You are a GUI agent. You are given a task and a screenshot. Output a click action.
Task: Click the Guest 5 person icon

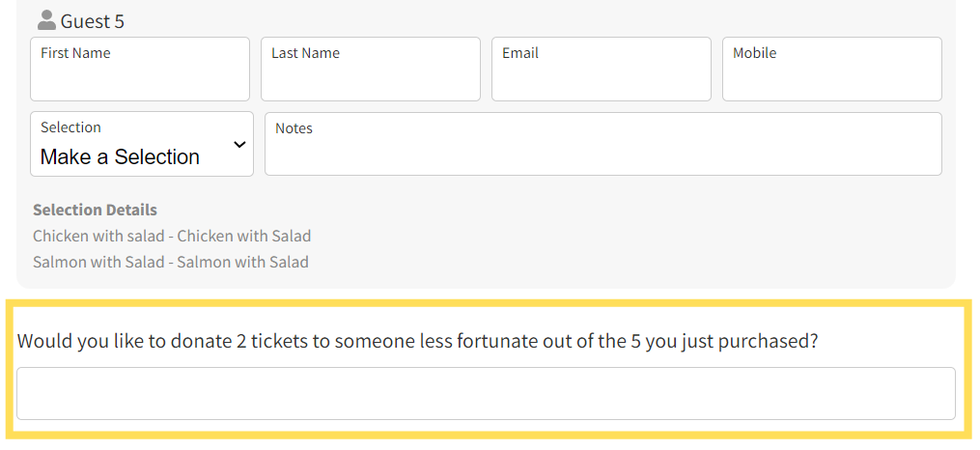pos(47,20)
